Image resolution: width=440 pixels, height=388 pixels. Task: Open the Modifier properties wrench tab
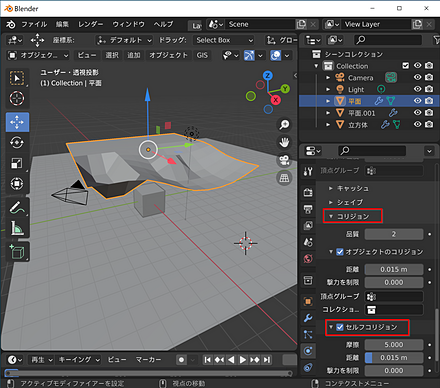[308, 318]
